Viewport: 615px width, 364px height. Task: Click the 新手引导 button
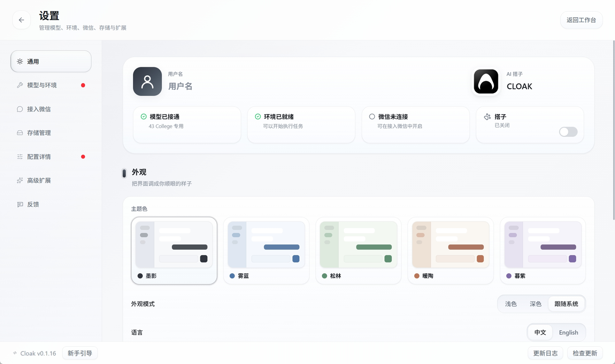coord(80,353)
